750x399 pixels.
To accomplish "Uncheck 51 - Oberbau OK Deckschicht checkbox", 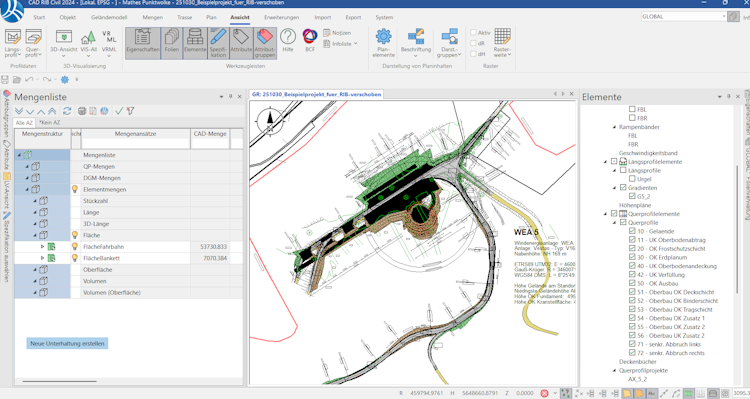I will 632,292.
